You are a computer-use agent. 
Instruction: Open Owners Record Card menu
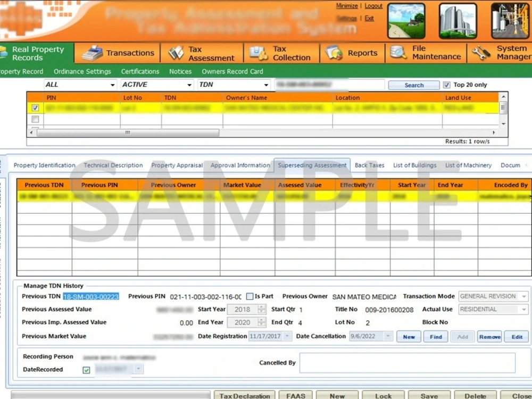pos(232,72)
